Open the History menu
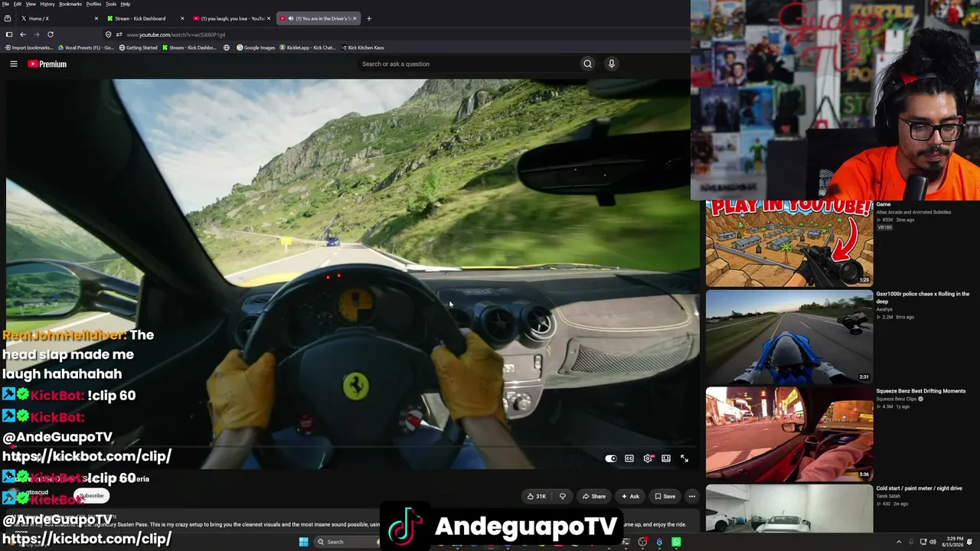This screenshot has width=980, height=551. (x=47, y=4)
